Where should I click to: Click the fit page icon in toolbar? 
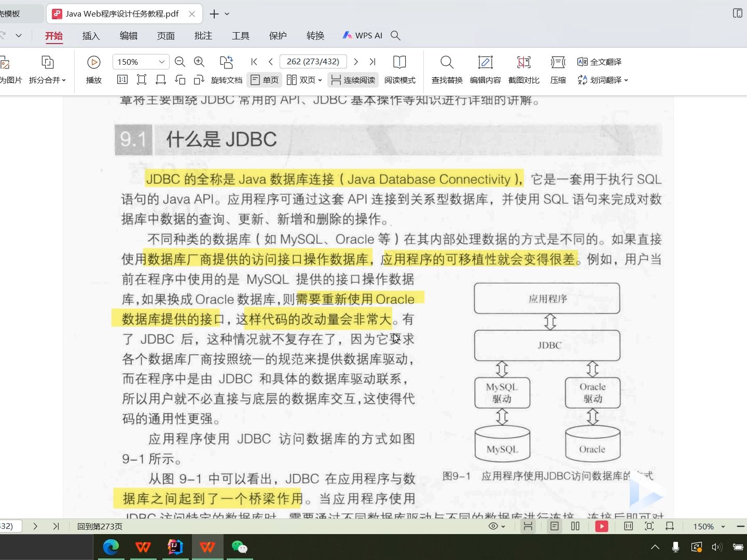click(142, 80)
